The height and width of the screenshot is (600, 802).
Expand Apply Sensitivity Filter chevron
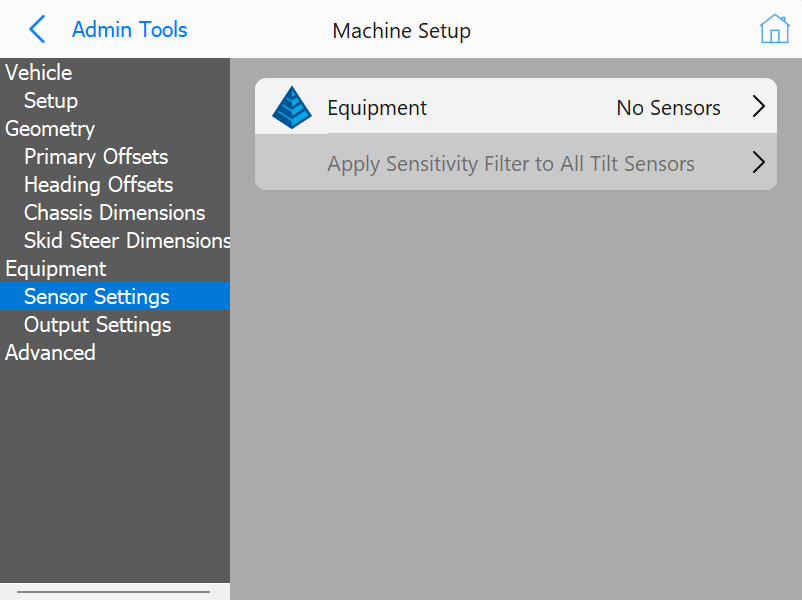759,163
